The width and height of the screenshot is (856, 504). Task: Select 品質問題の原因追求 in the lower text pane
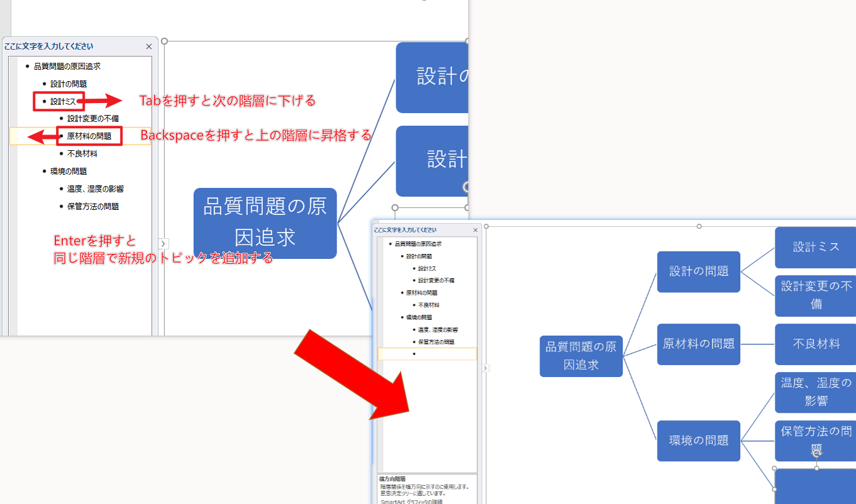418,244
